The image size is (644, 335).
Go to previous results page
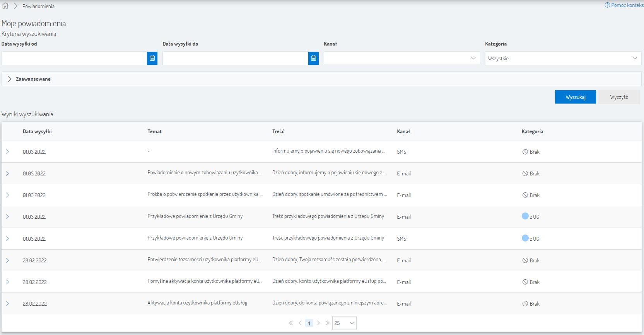[300, 323]
